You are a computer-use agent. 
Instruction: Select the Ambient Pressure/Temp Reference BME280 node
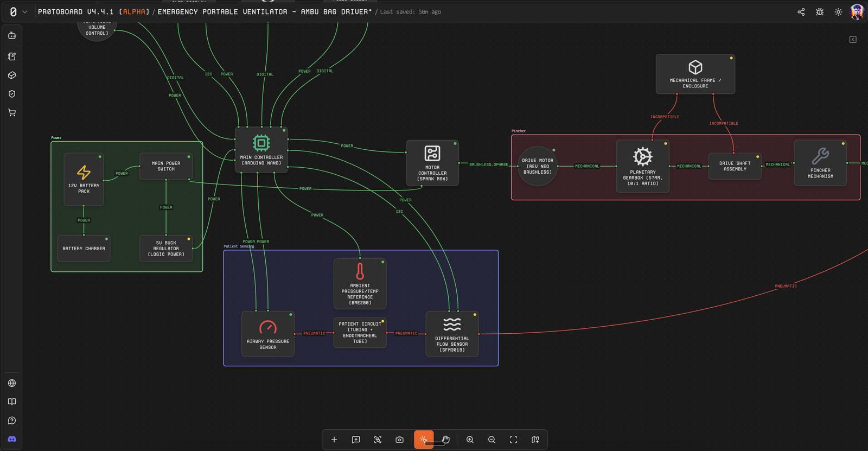(x=360, y=283)
